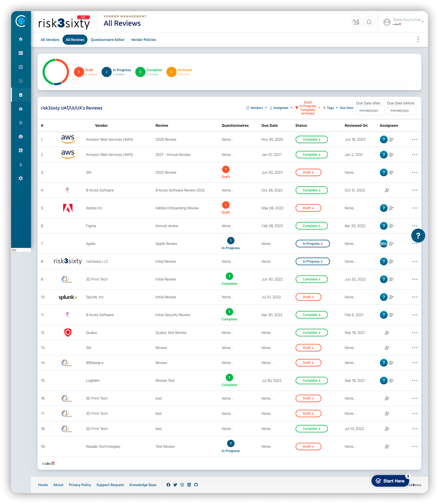Click the Start Here button
The image size is (439, 504).
[390, 481]
